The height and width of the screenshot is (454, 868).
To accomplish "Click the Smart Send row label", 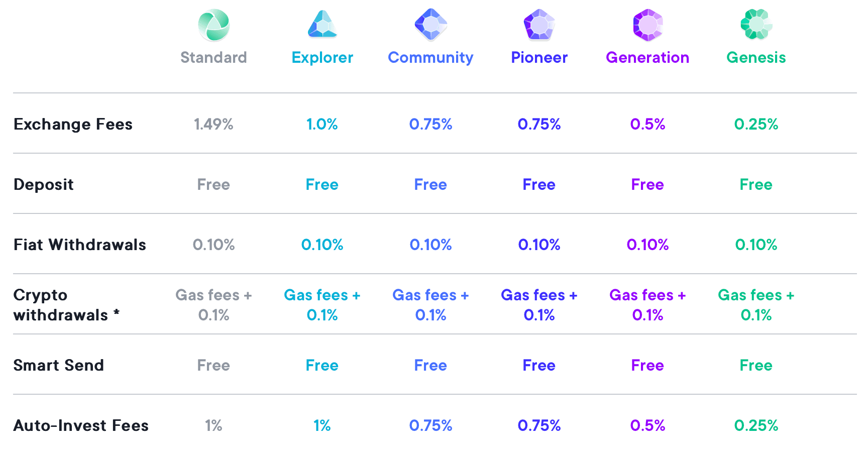I will pos(58,365).
